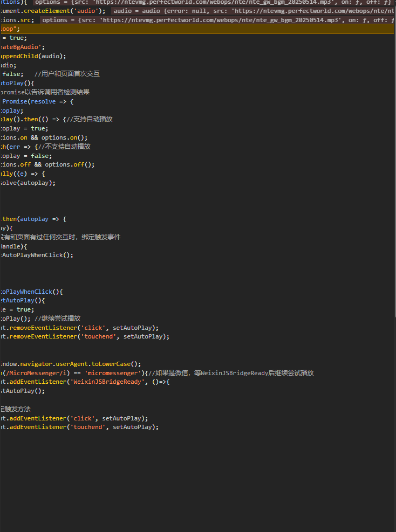Click the 'oplay = false;' line

pyautogui.click(x=26, y=156)
